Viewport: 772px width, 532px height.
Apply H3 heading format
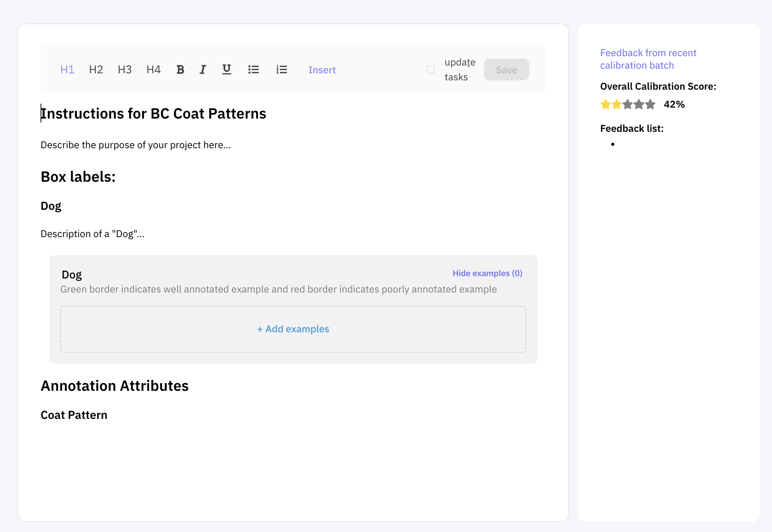(125, 69)
